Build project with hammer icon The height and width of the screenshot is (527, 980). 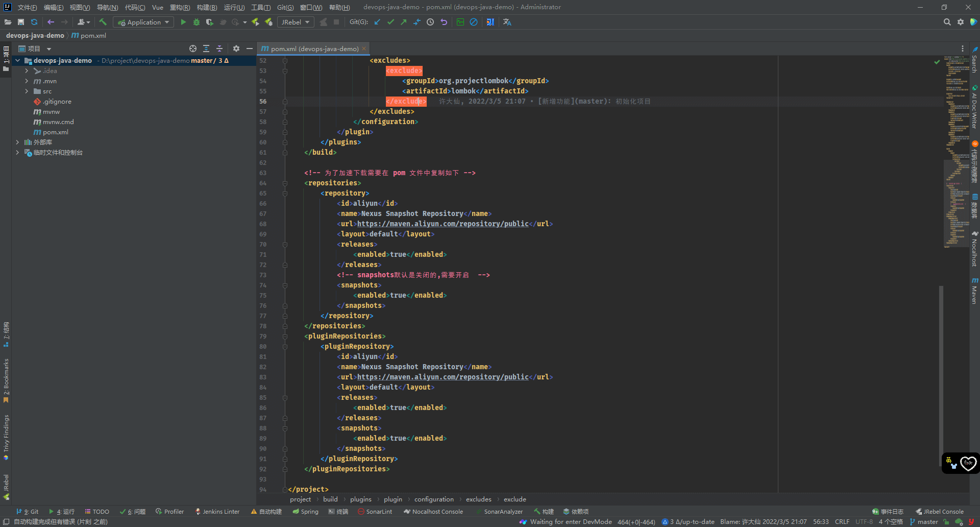pos(103,22)
